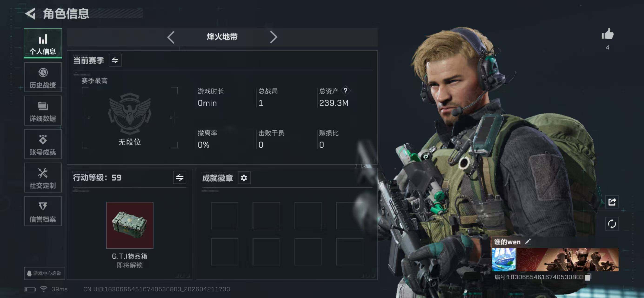Open the 详细数据 tab
This screenshot has height=298, width=644.
43,111
